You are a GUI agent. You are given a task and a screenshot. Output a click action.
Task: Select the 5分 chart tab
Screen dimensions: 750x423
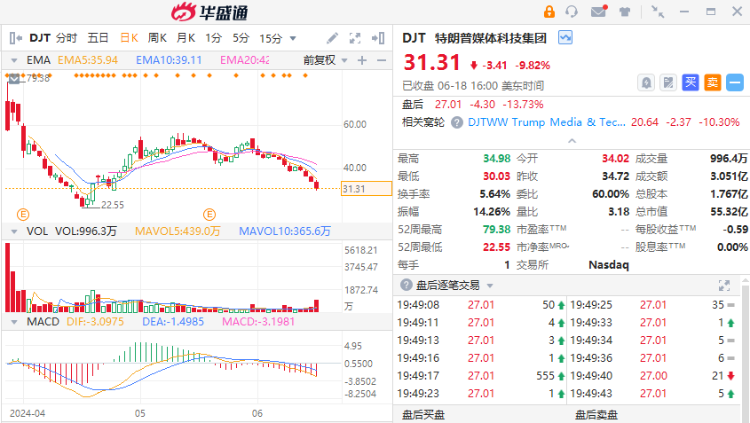[x=241, y=38]
